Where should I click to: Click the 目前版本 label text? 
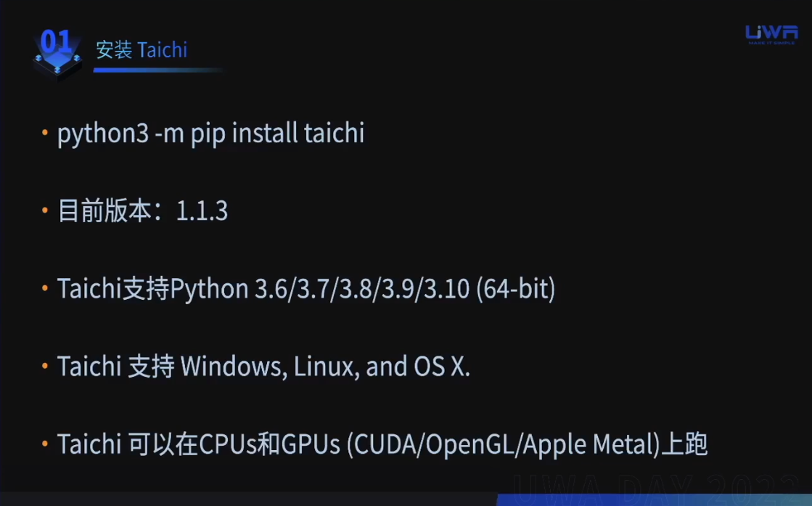(x=104, y=211)
